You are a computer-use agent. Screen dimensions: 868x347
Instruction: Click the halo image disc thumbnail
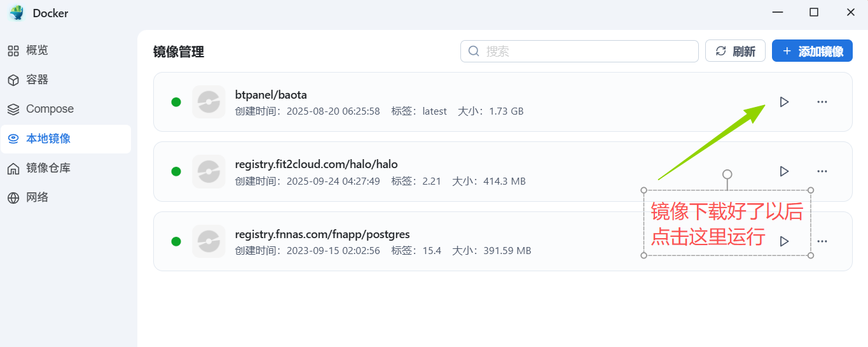[209, 171]
